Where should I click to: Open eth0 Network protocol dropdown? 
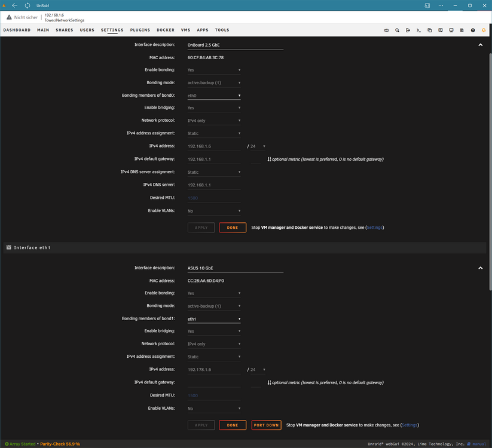point(214,121)
